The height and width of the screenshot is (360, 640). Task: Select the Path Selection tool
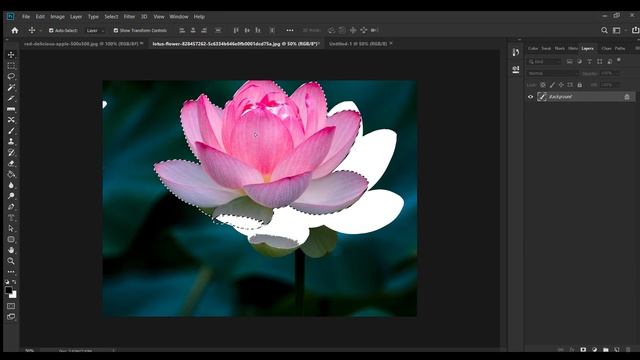coord(11,229)
